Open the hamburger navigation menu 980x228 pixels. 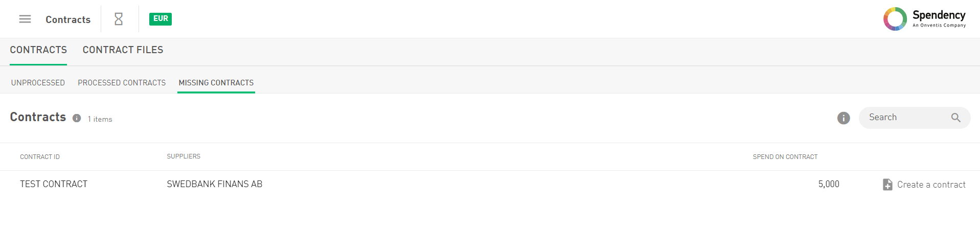tap(25, 19)
